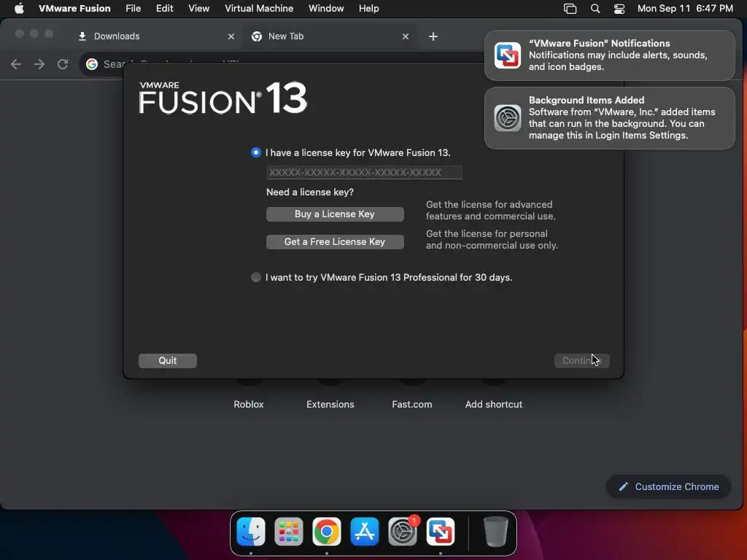Screen dimensions: 747x560
Task: Click Customize Chrome button
Action: 668,486
